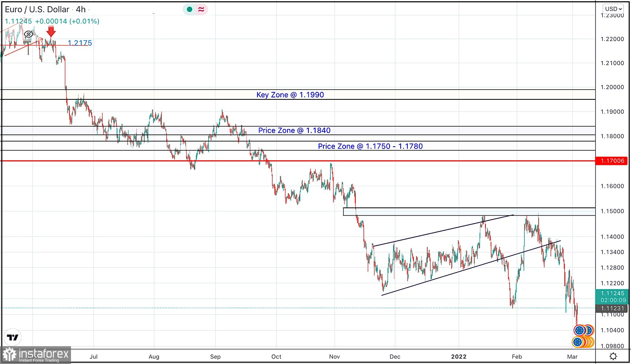Image resolution: width=631 pixels, height=364 pixels.
Task: Click 1.09800 on the price scale
Action: tap(612, 346)
